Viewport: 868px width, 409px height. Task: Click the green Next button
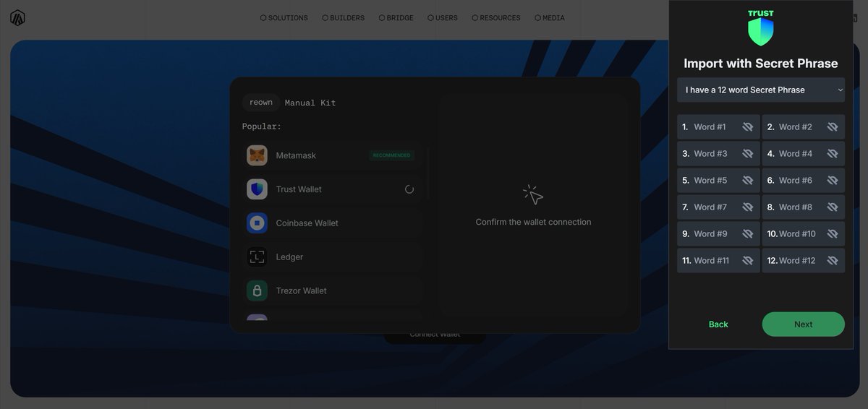click(x=803, y=324)
